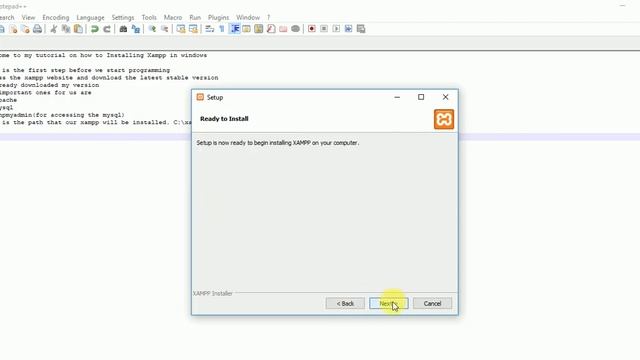Click the < Back button
Image resolution: width=640 pixels, height=360 pixels.
(x=345, y=304)
